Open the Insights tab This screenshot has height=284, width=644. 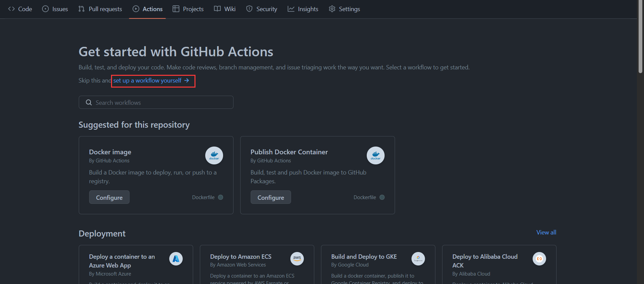[x=303, y=9]
